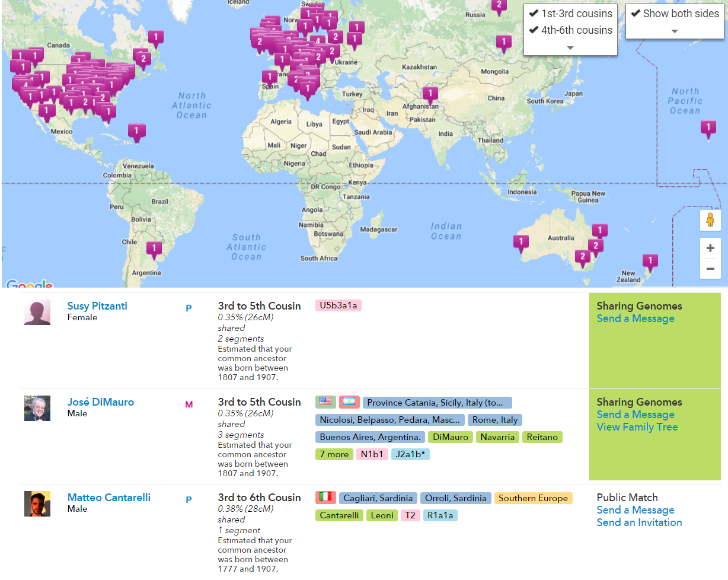Select the North Pacific Ocean marker
This screenshot has width=728, height=580.
708,129
